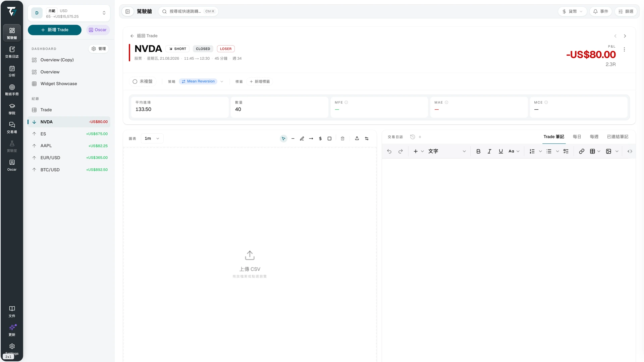This screenshot has width=644, height=362.
Task: Toggle bold formatting in notes
Action: coord(478,152)
